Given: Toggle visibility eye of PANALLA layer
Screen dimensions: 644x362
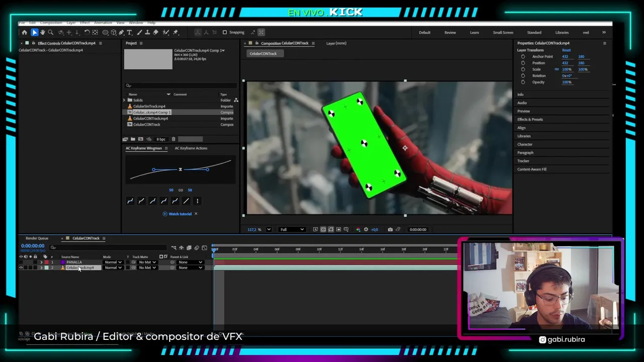Looking at the screenshot, I should point(21,262).
